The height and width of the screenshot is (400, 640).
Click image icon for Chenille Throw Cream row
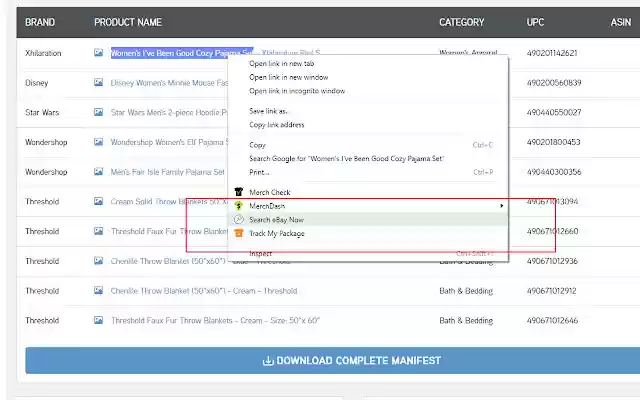pyautogui.click(x=98, y=291)
